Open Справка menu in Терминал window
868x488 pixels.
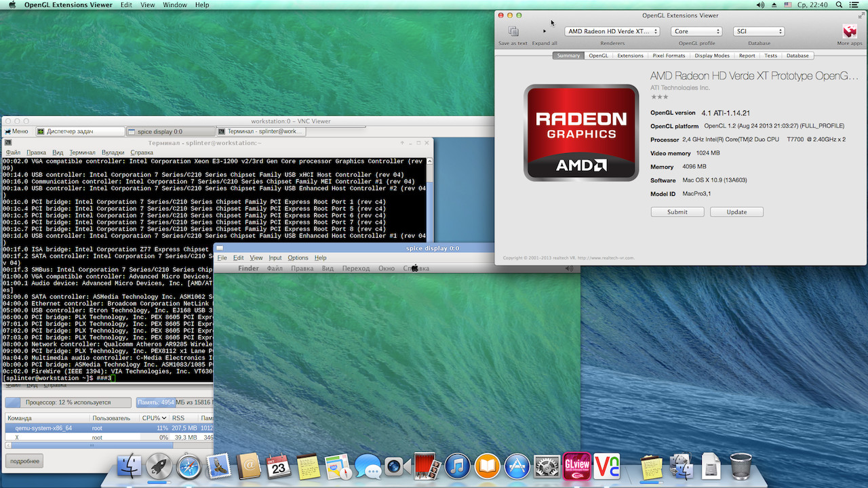142,152
